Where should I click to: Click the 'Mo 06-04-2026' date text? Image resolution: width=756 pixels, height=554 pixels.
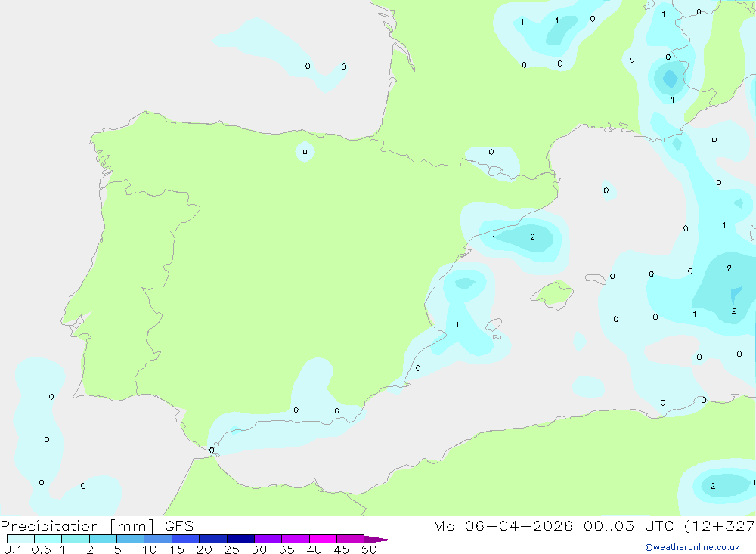503,525
